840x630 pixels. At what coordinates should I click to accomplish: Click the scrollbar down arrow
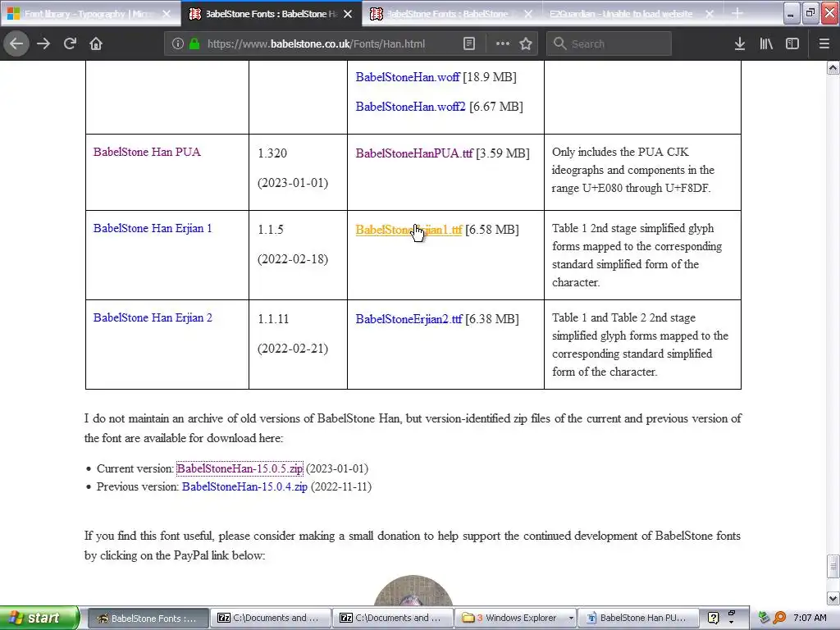[833, 598]
